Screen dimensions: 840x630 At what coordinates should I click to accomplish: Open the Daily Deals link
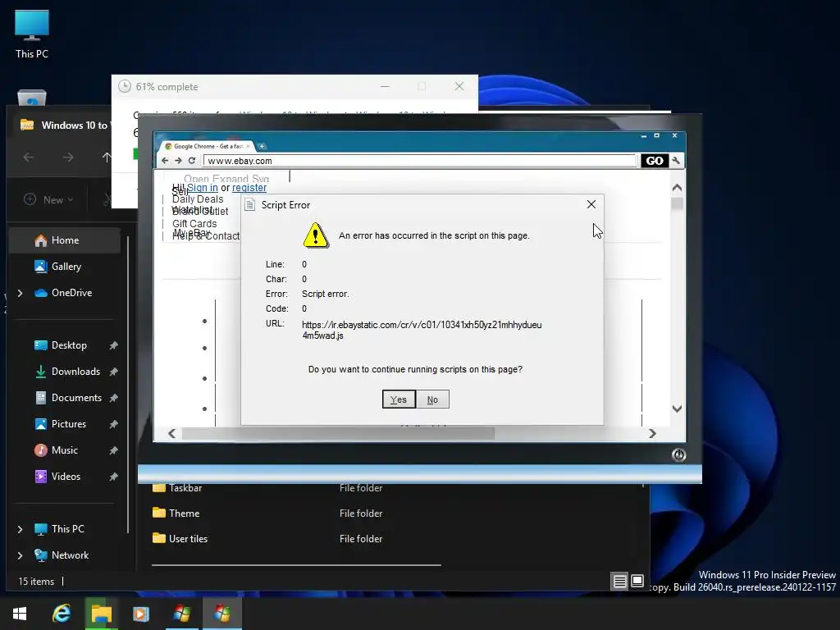click(x=198, y=199)
